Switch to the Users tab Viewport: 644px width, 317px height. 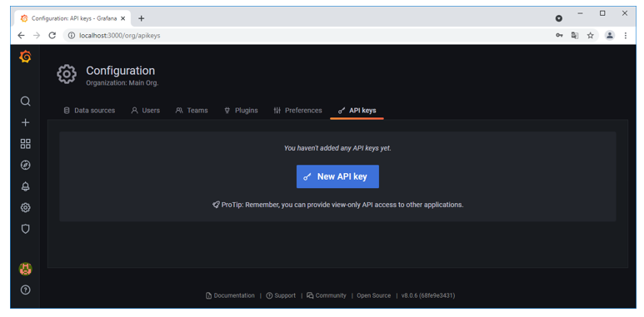click(146, 111)
